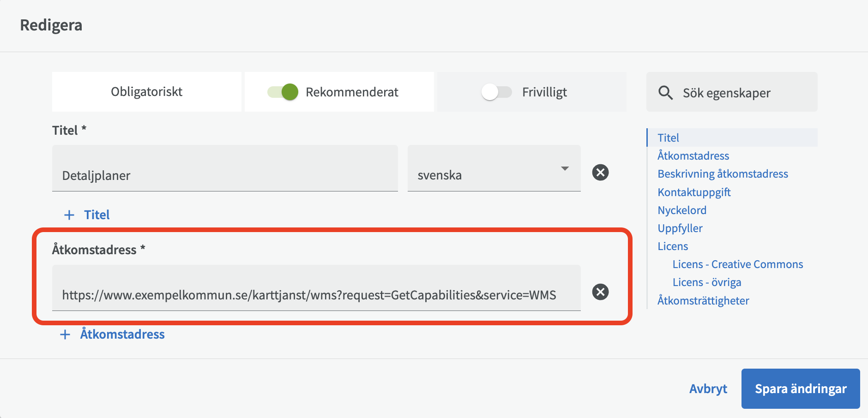Clear the Åtkomstadress URL entry

tap(600, 292)
